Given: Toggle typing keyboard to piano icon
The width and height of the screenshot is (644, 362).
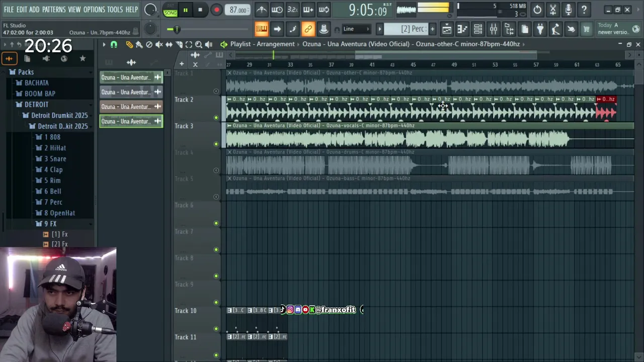Looking at the screenshot, I should click(x=262, y=29).
